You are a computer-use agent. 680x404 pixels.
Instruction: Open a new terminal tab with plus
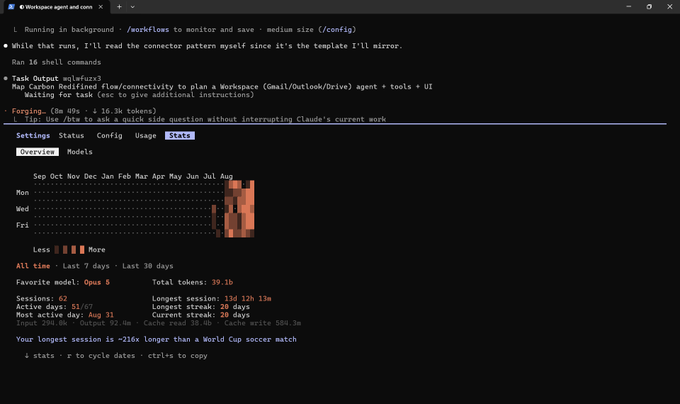[x=119, y=7]
